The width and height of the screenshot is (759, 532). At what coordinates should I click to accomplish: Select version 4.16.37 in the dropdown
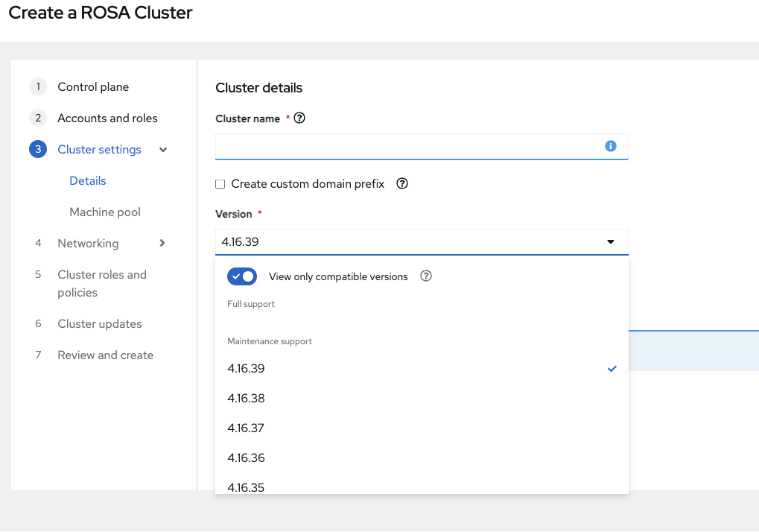tap(246, 428)
